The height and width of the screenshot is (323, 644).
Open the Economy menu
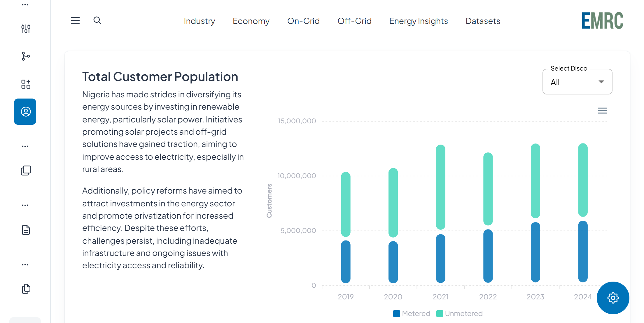pyautogui.click(x=251, y=21)
